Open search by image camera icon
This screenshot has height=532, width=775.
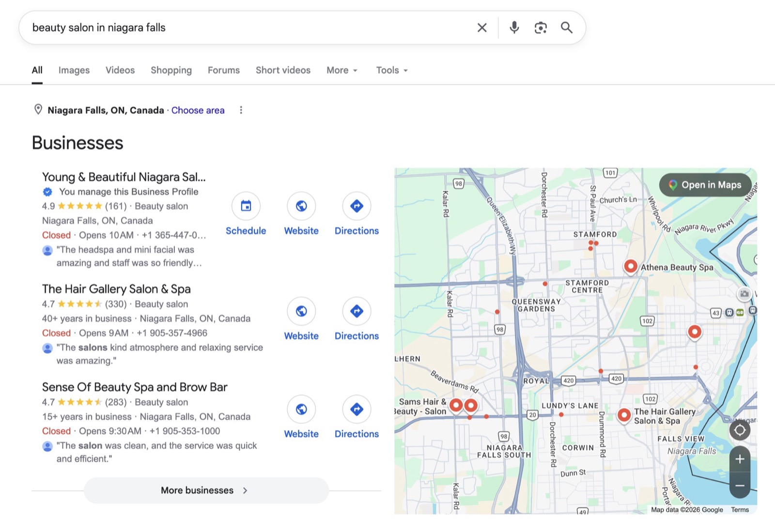541,28
